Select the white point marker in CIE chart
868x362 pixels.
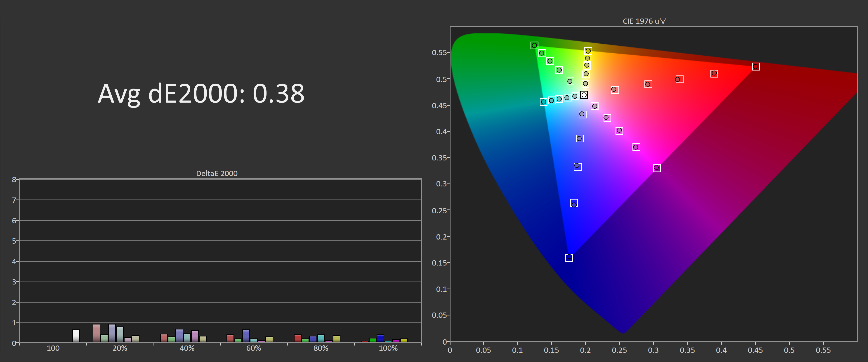click(584, 95)
